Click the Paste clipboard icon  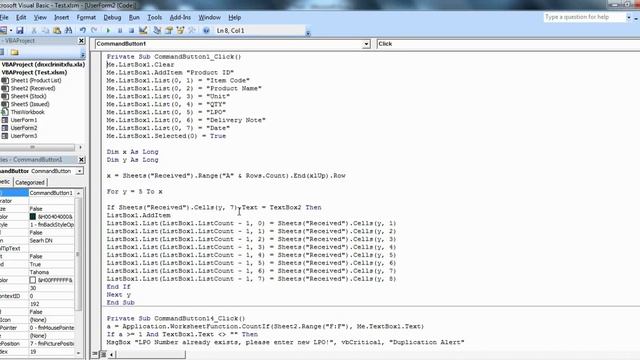[57, 31]
